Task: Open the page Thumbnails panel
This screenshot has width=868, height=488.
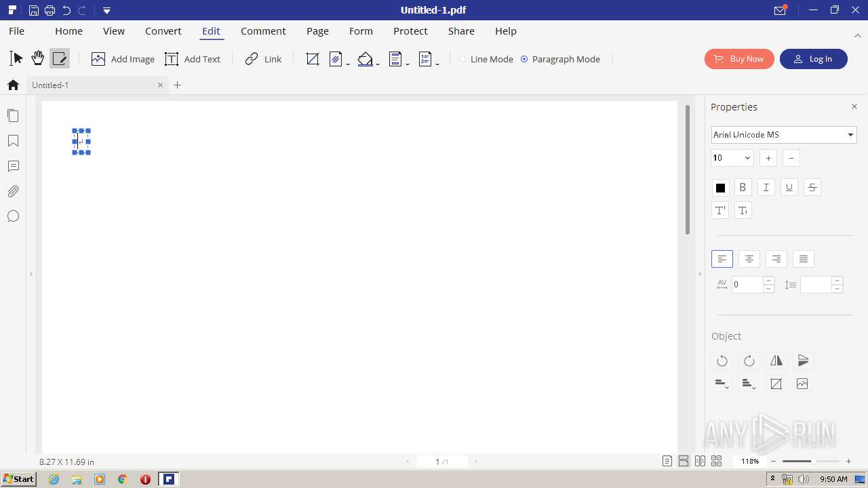Action: pyautogui.click(x=13, y=116)
